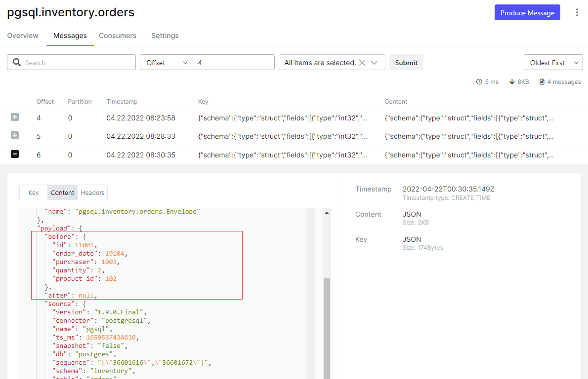Click the Produce Message button
This screenshot has height=379, width=588.
527,12
